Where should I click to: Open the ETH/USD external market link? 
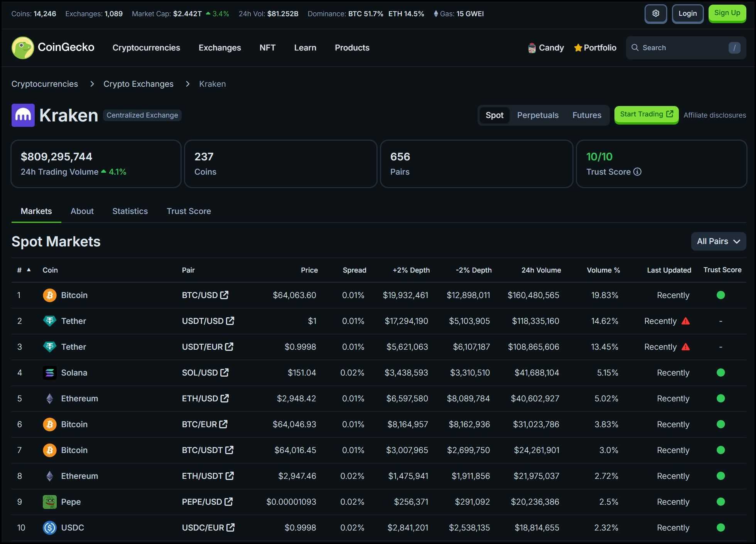click(224, 398)
